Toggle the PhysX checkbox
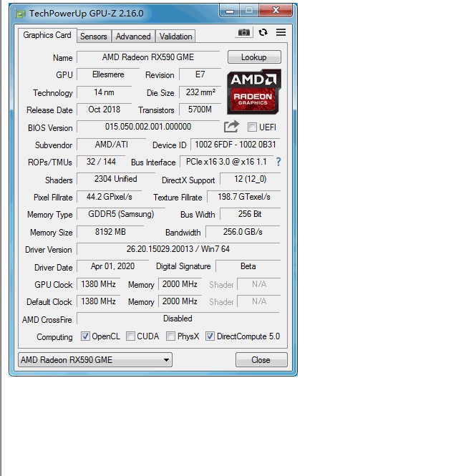The width and height of the screenshot is (466, 476). 170,336
